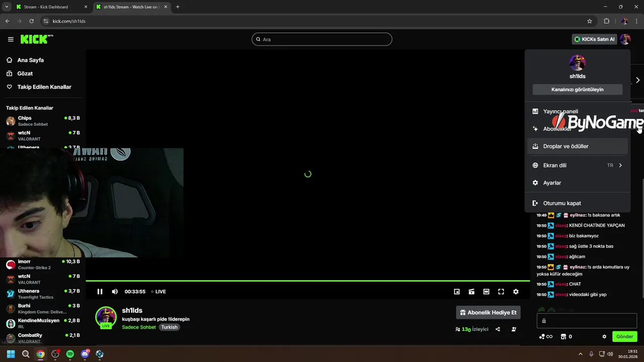Viewport: 644px width, 362px height.
Task: Click the channel points icon
Action: (545, 337)
